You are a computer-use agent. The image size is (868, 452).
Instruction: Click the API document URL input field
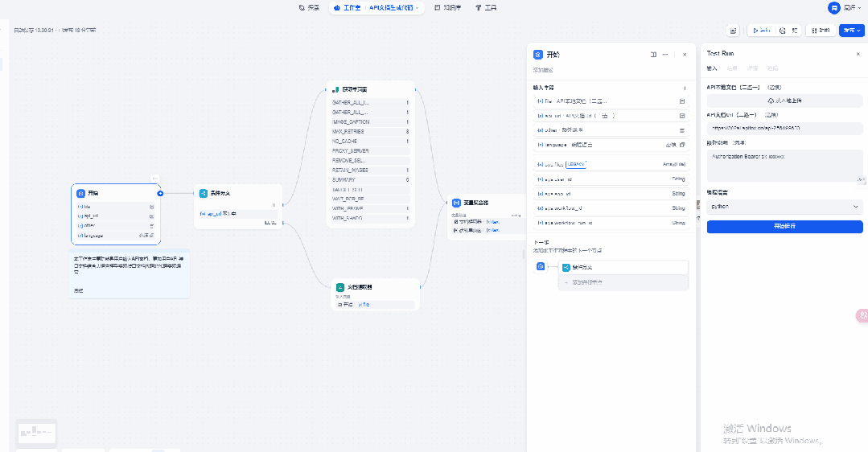click(x=784, y=128)
